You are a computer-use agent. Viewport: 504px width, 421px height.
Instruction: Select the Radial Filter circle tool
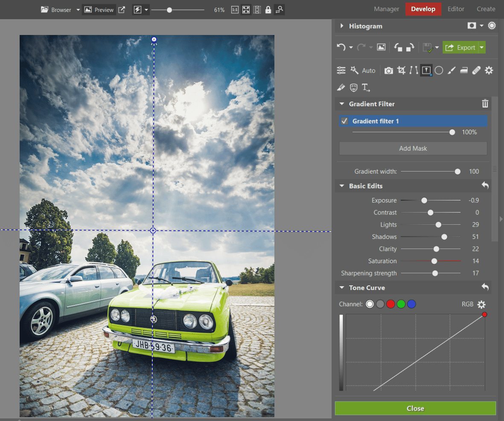coord(439,70)
